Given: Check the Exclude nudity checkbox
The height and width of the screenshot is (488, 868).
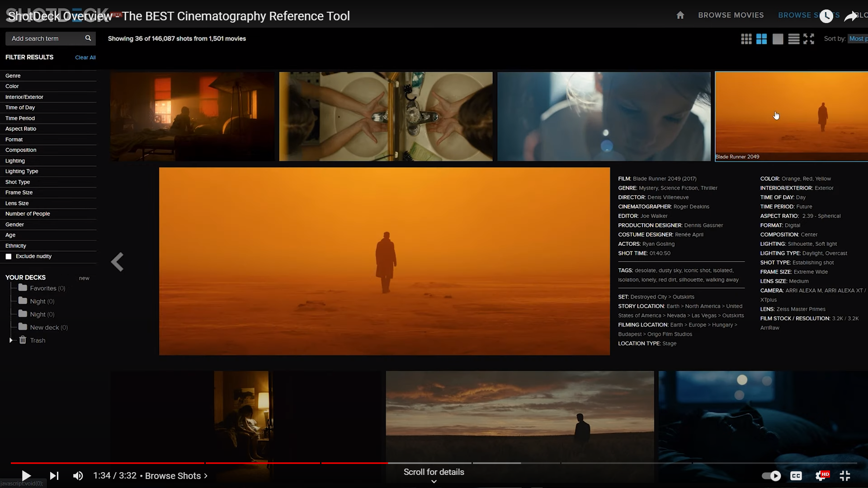Looking at the screenshot, I should (8, 257).
